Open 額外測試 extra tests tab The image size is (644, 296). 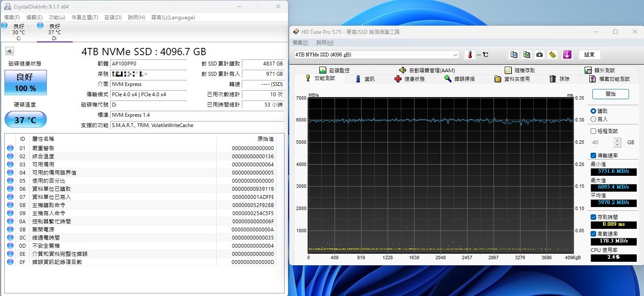tap(599, 70)
